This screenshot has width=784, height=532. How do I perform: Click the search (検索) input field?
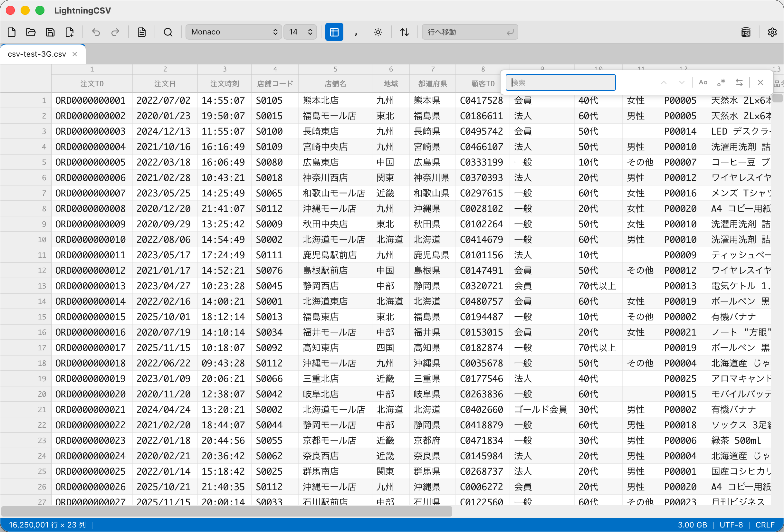560,83
